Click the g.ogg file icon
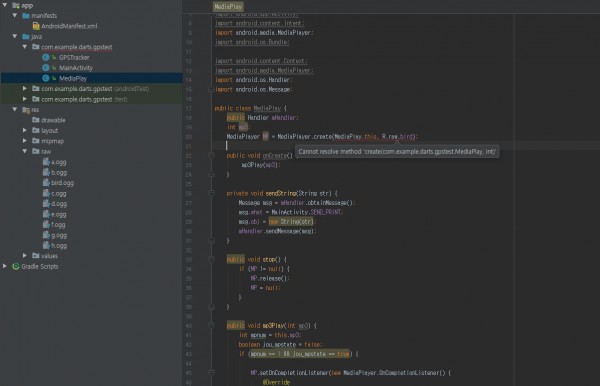600x386 pixels. (x=46, y=235)
